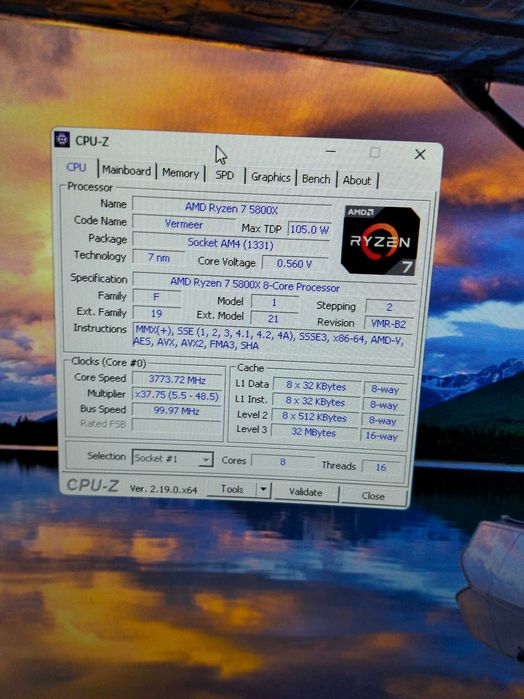This screenshot has height=699, width=524.
Task: Select the SPD tab
Action: click(x=224, y=175)
